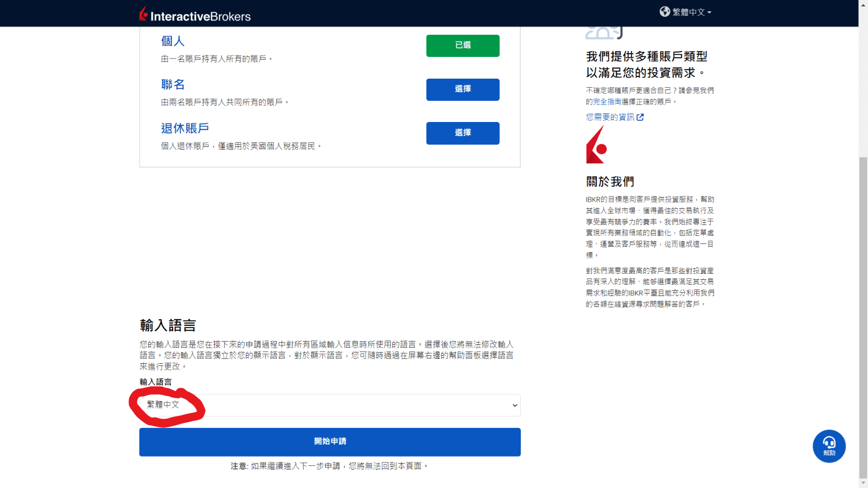Select 選擇 for the 聯名 joint account
This screenshot has height=488, width=868.
[463, 89]
